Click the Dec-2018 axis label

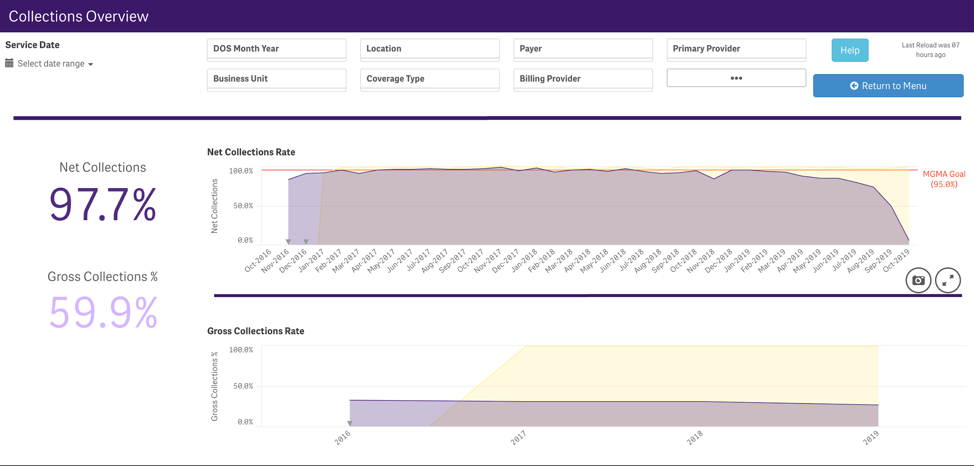pos(721,261)
